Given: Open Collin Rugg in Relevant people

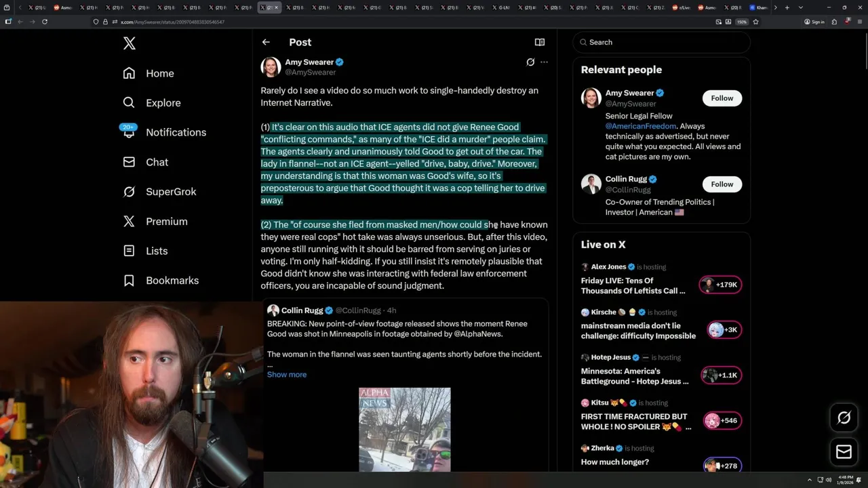Looking at the screenshot, I should pos(626,179).
